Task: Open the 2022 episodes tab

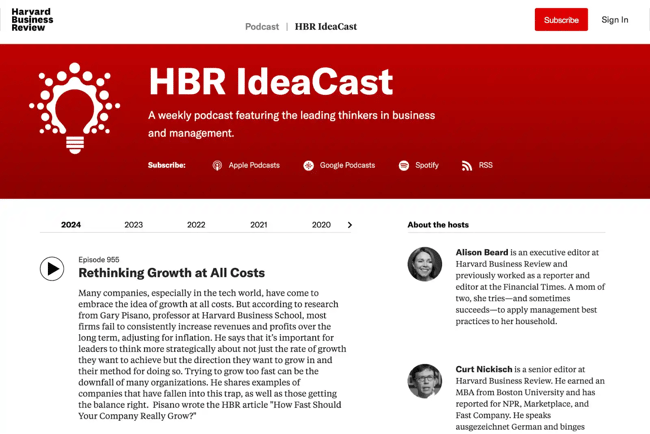Action: pyautogui.click(x=196, y=225)
